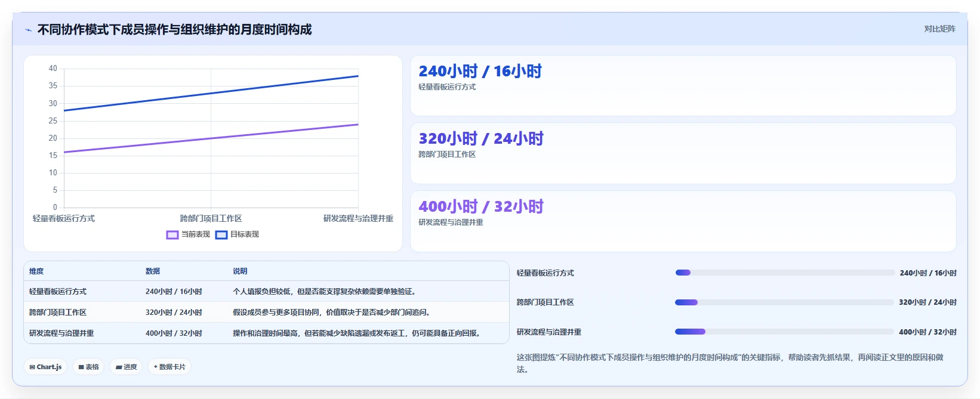Click the blue 目标表现 line in chart
Viewport: 980px width, 399px height.
click(x=211, y=93)
